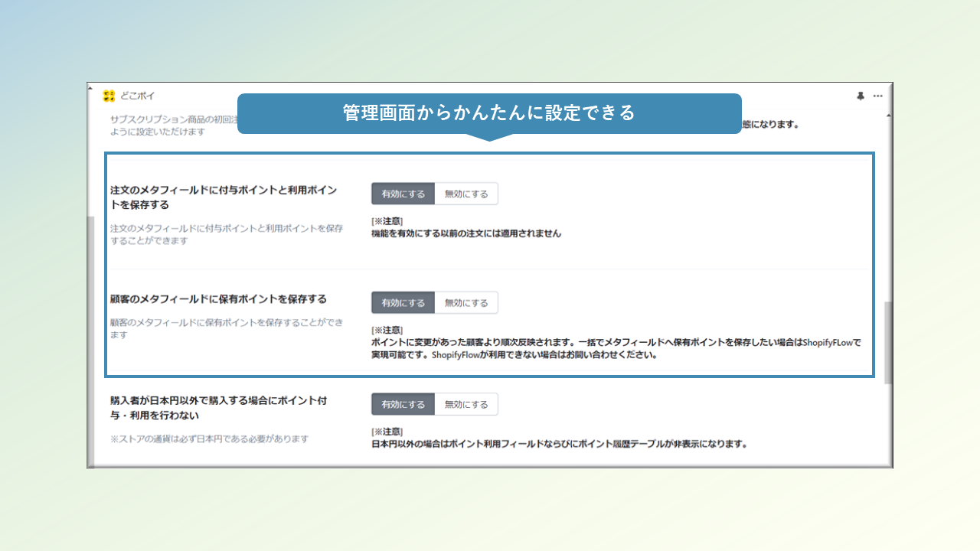The height and width of the screenshot is (551, 980).
Task: Enable saving held points to customer metafields
Action: (403, 302)
